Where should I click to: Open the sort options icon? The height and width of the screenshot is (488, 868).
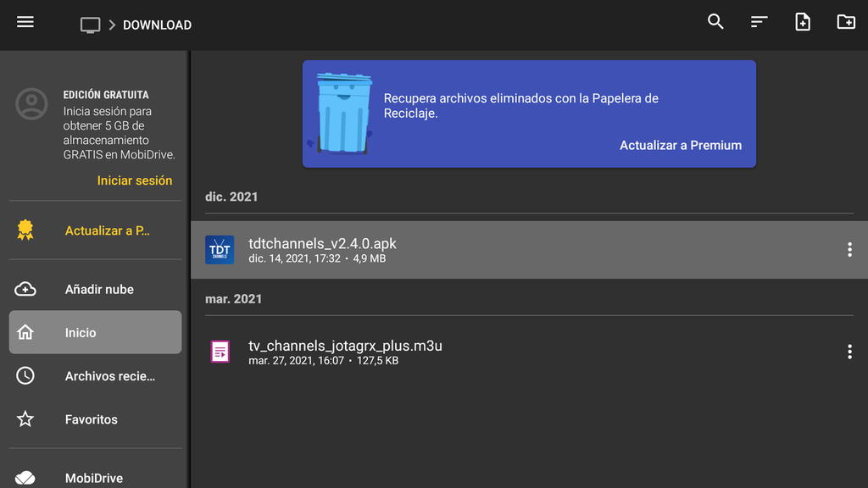759,22
